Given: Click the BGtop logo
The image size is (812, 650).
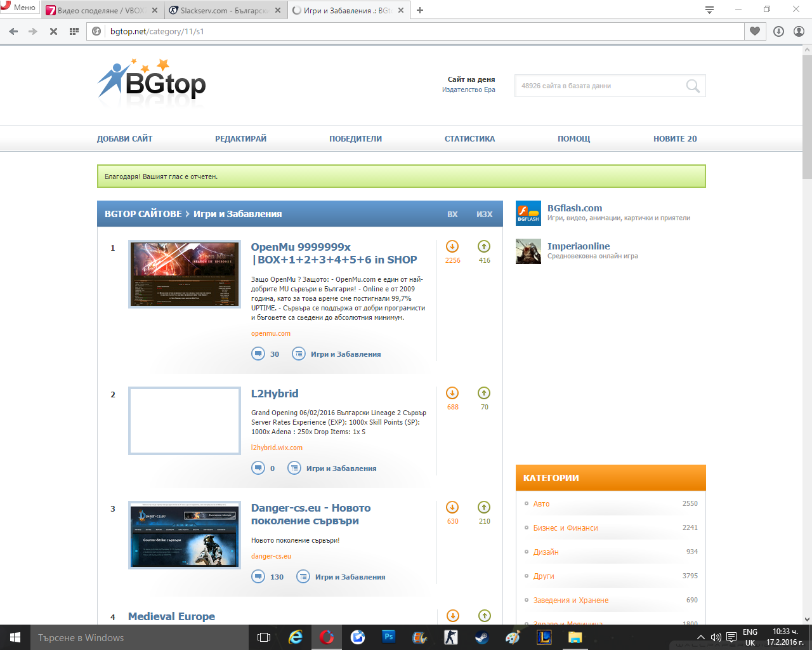Looking at the screenshot, I should coord(152,80).
